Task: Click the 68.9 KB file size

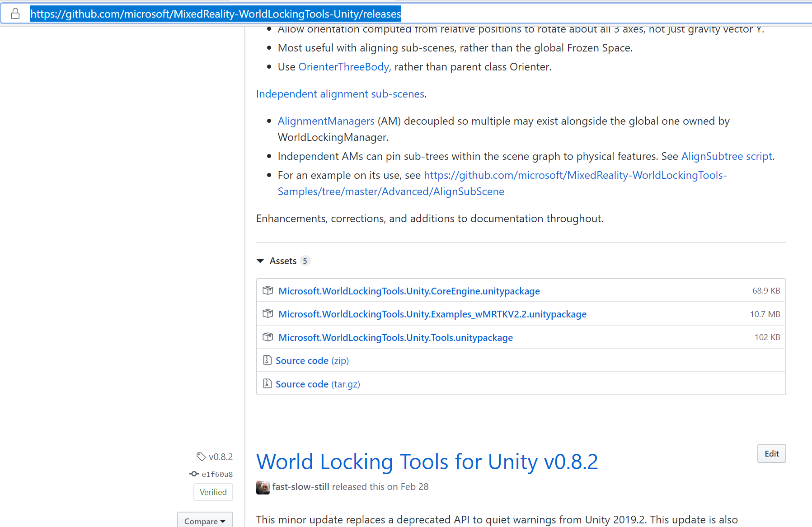Action: pyautogui.click(x=766, y=291)
